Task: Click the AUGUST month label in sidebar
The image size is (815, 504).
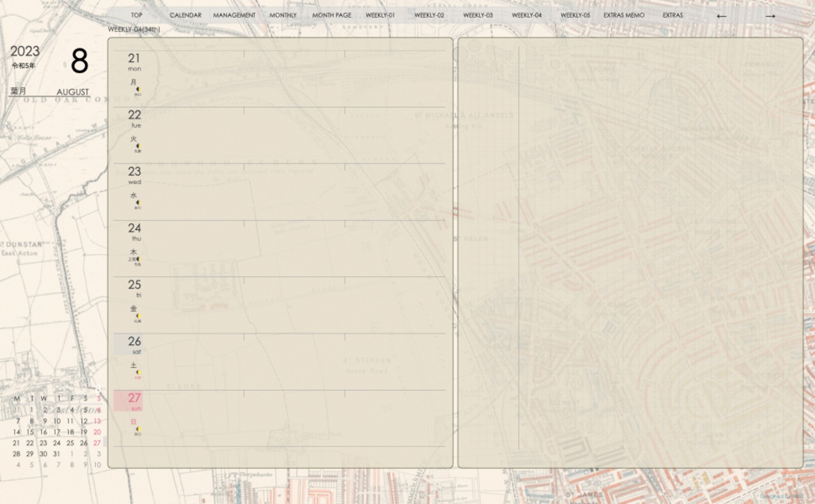Action: (73, 92)
